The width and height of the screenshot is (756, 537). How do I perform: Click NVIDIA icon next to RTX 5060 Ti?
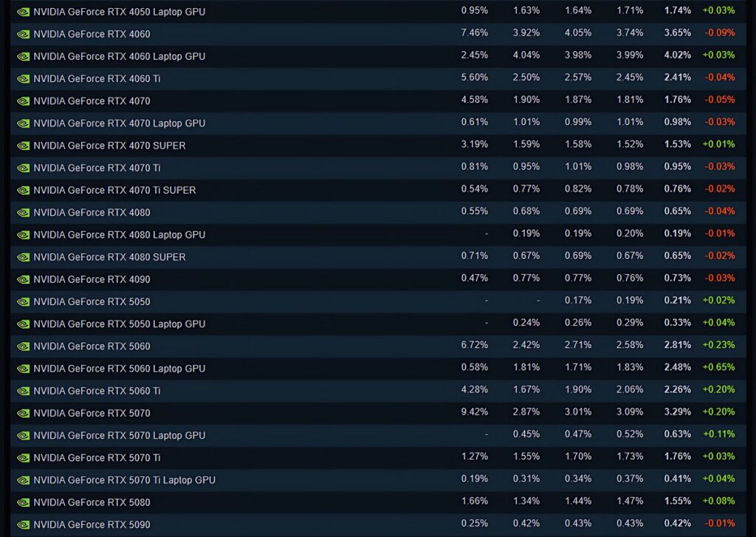[x=23, y=391]
